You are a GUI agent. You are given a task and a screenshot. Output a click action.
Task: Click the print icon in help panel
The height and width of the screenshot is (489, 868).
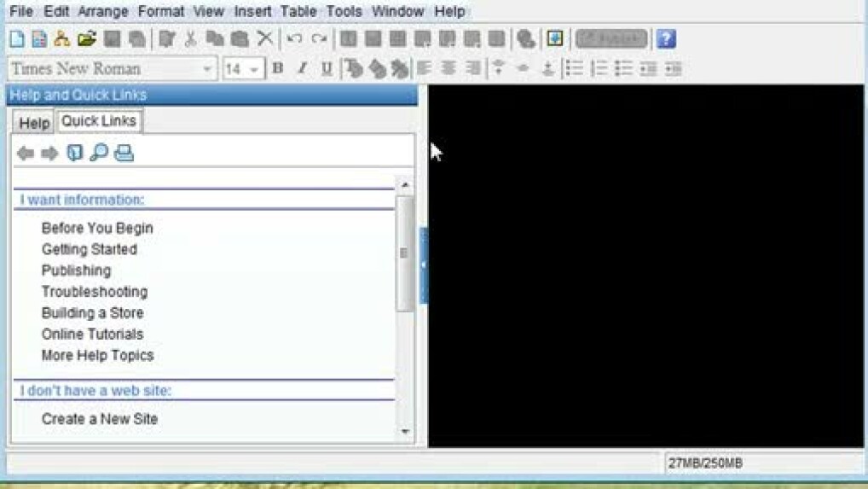click(124, 154)
